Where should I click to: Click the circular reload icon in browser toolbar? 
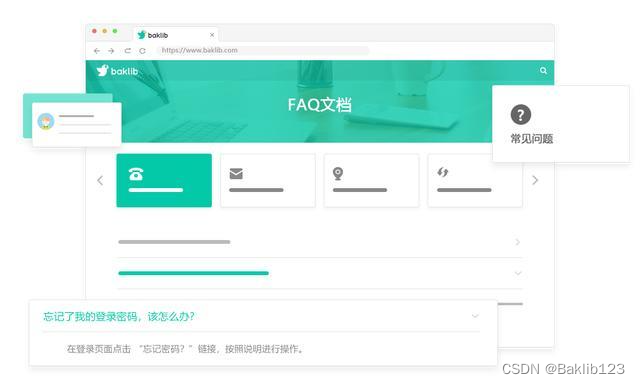[x=142, y=51]
